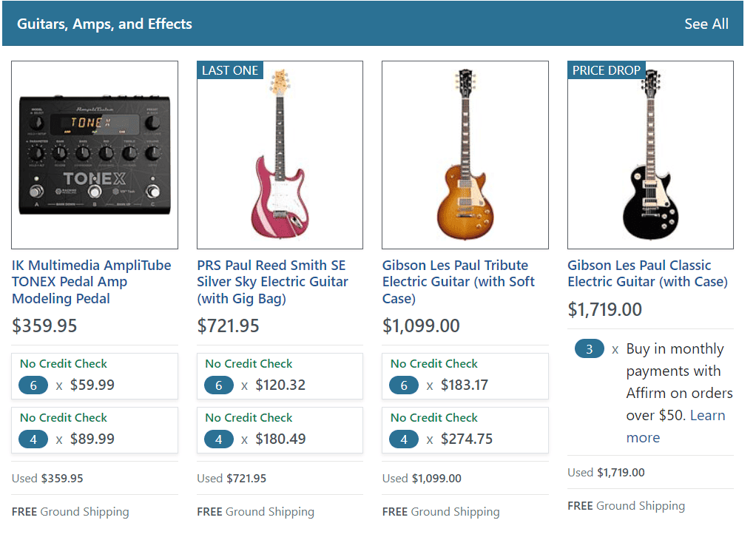Select the 4 x $89.99 payment option
756x543 pixels.
click(x=95, y=431)
